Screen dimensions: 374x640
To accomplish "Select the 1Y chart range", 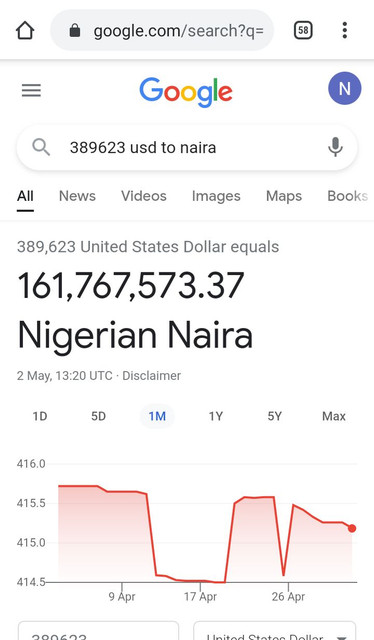I will pos(216,416).
